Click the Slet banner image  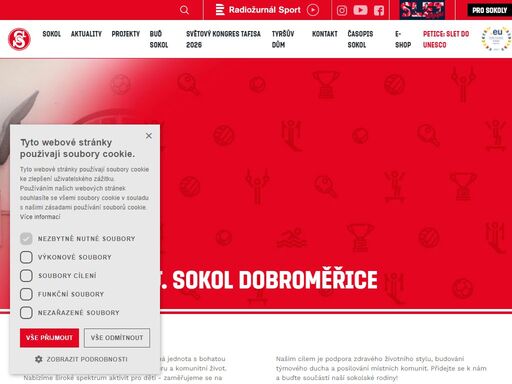422,10
